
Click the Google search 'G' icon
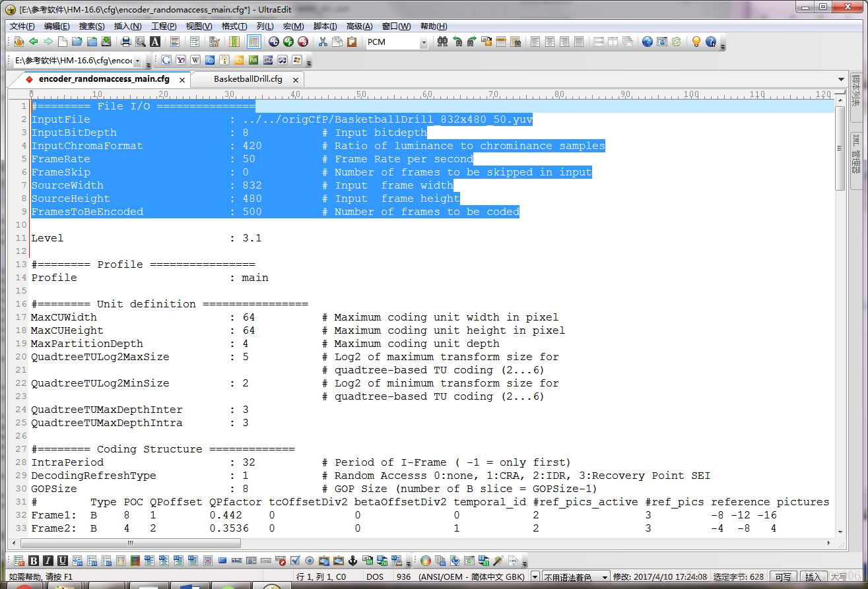click(166, 60)
